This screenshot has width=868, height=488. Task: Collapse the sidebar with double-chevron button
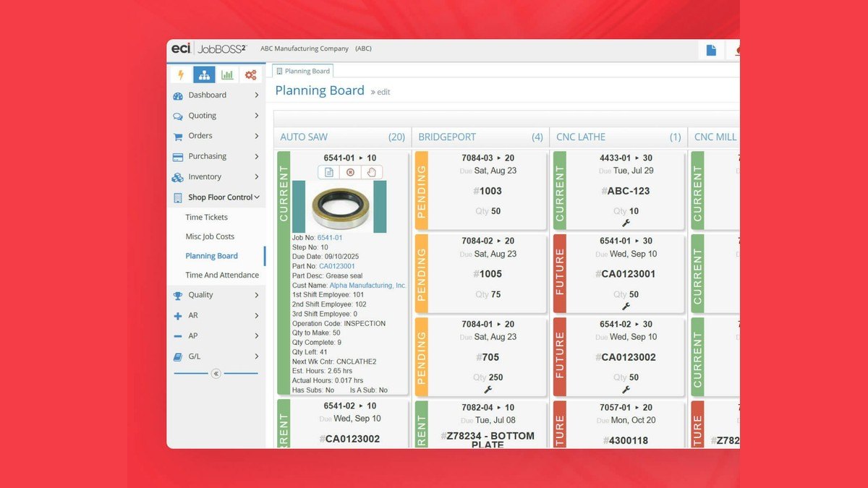(x=216, y=374)
